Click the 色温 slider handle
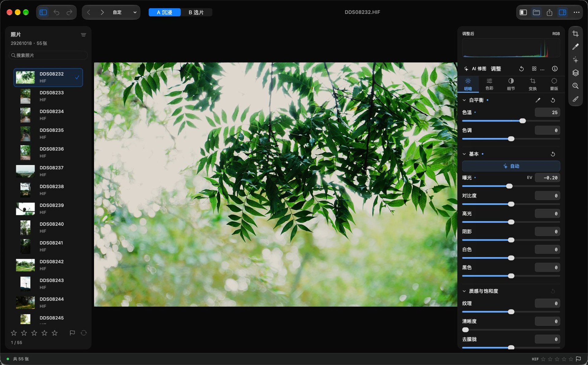This screenshot has height=365, width=588. [x=522, y=121]
